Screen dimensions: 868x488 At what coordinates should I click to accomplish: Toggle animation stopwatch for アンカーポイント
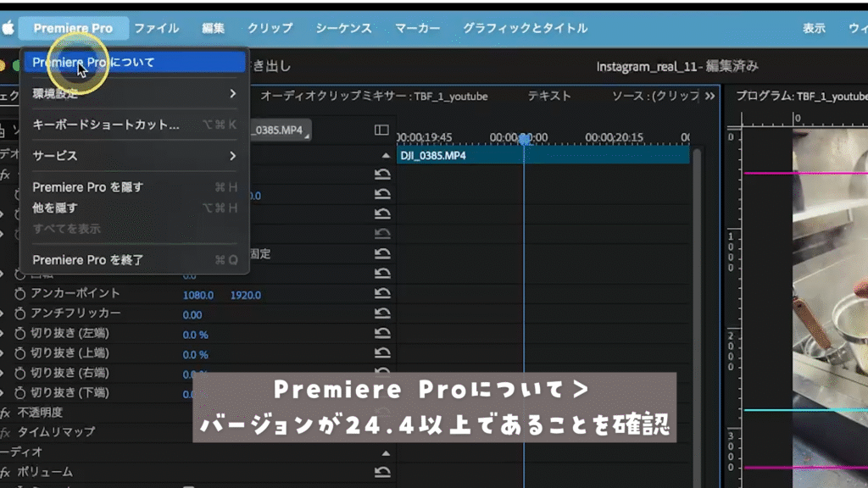20,294
